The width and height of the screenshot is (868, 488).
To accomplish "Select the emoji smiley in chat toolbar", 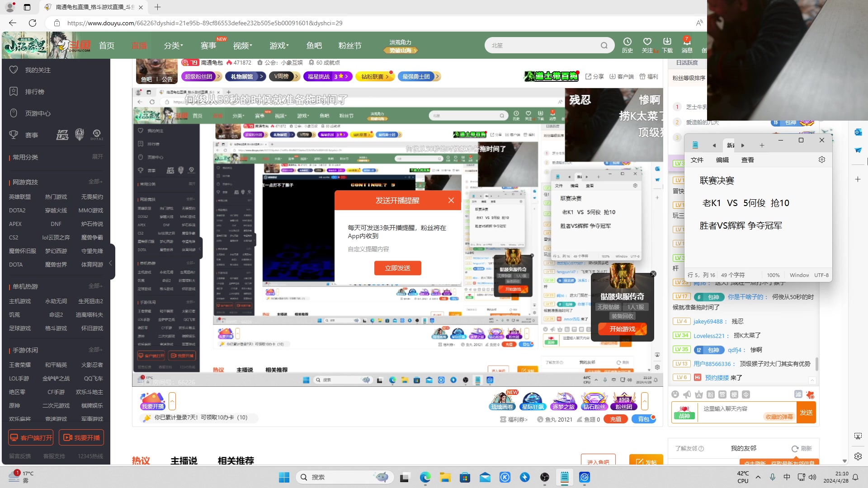I will pyautogui.click(x=675, y=394).
